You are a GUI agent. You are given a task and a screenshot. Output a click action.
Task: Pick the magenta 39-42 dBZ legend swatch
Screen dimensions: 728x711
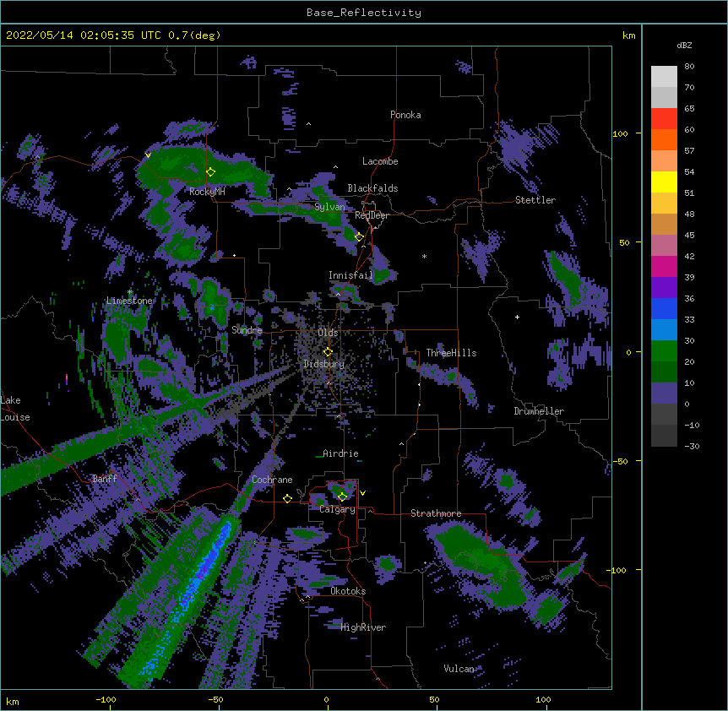664,266
